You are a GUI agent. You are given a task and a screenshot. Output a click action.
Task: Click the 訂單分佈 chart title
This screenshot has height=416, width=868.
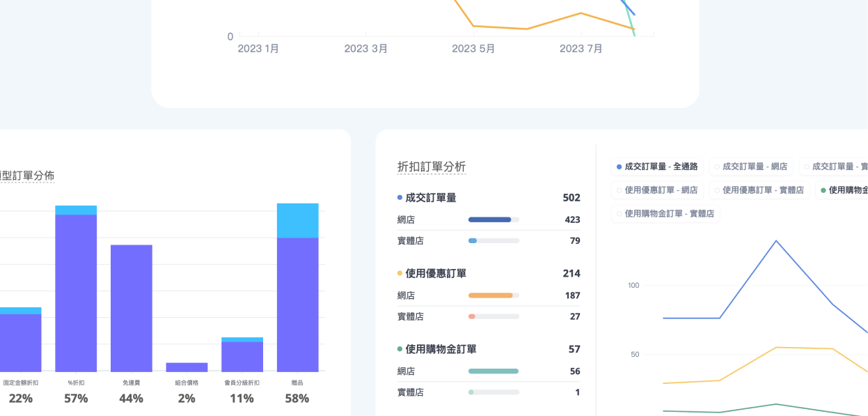(26, 175)
